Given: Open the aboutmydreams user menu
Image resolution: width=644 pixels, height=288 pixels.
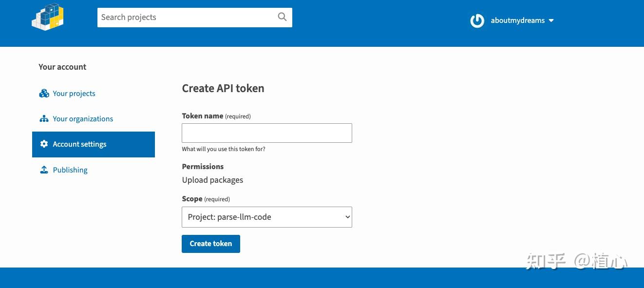Looking at the screenshot, I should pyautogui.click(x=517, y=20).
